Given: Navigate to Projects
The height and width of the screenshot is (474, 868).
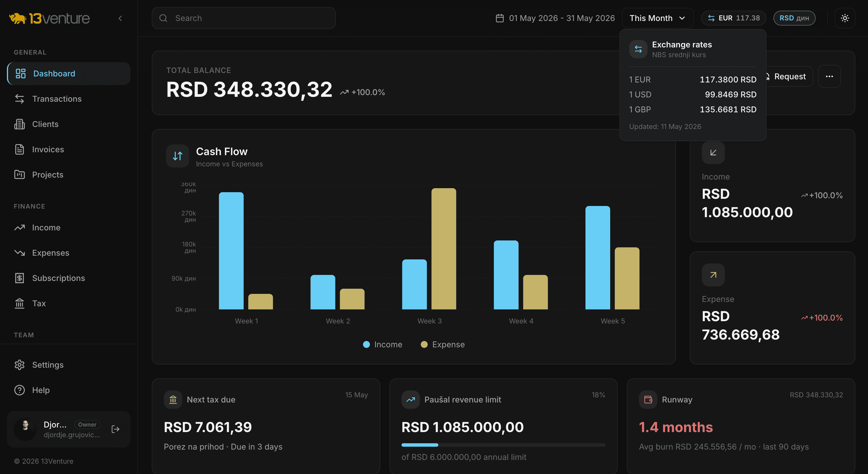Looking at the screenshot, I should pos(69,174).
